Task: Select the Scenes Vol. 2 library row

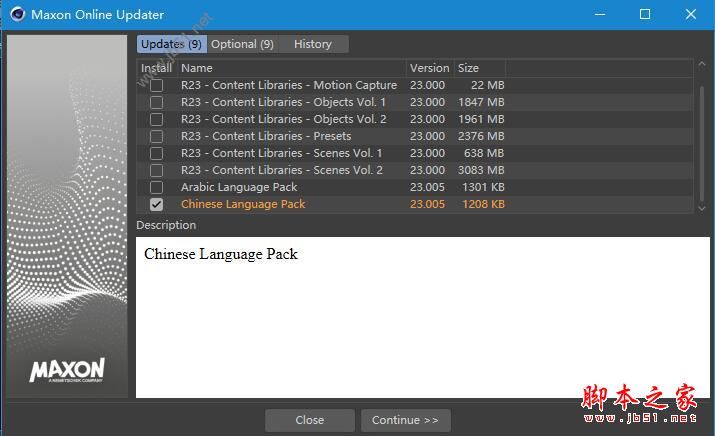Action: (282, 171)
